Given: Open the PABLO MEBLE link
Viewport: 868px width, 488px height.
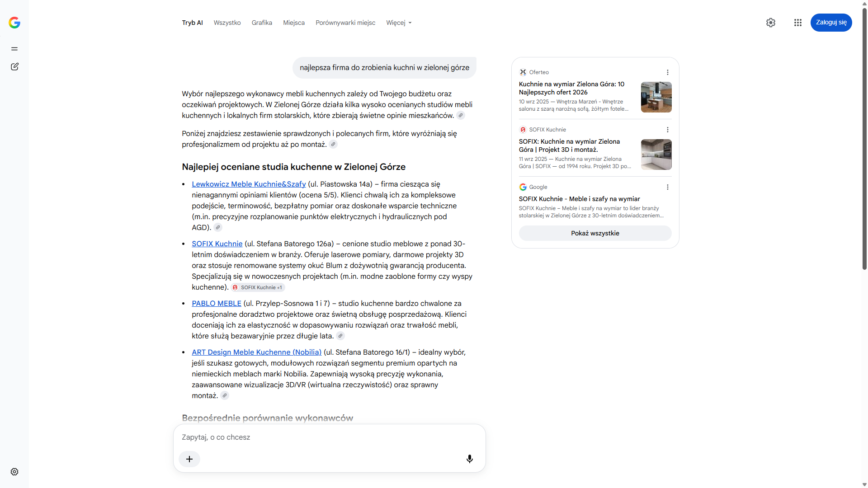Looking at the screenshot, I should [217, 304].
